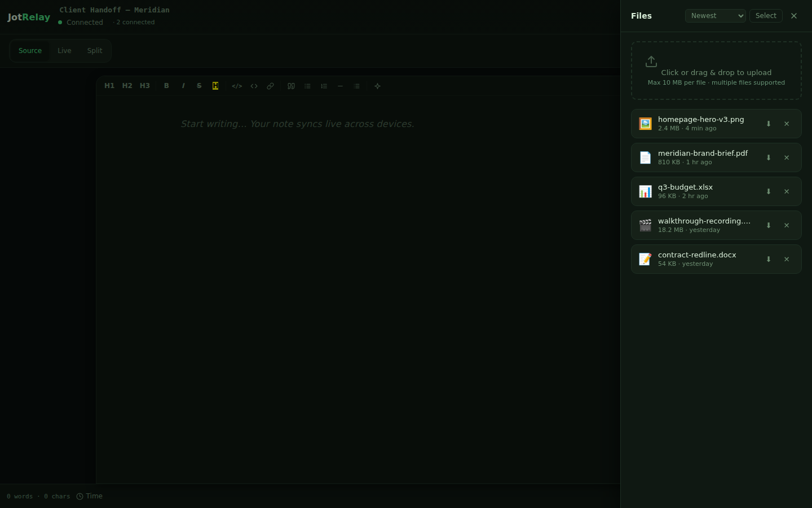Insert a numbered list
The width and height of the screenshot is (812, 508).
pyautogui.click(x=324, y=86)
